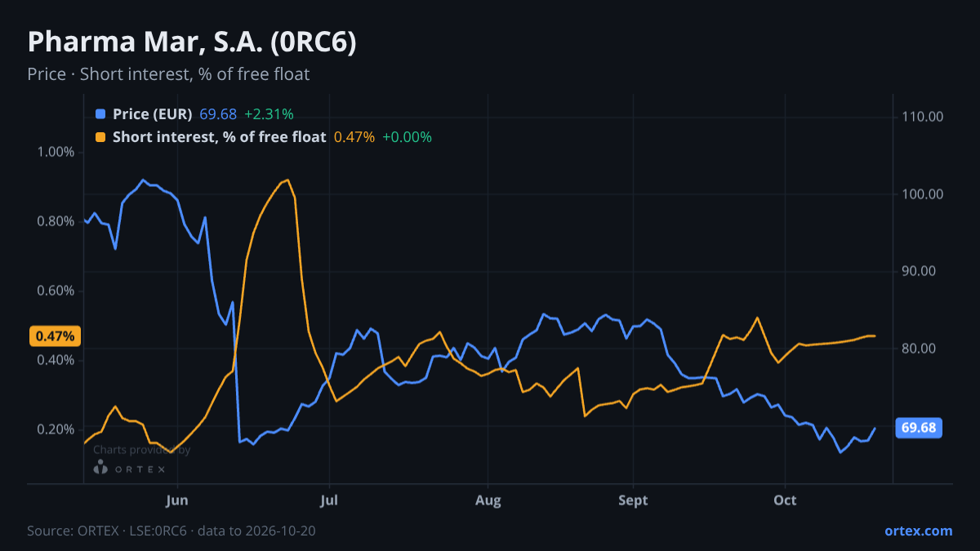The width and height of the screenshot is (980, 551).
Task: Click the Pharma Mar, S.A. (0RC6) title
Action: coord(192,42)
